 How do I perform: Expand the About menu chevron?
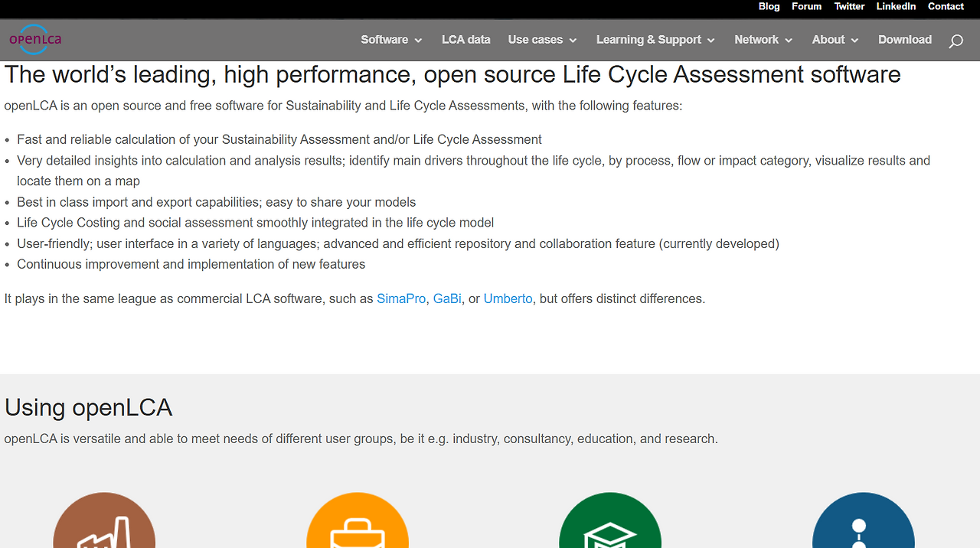854,41
